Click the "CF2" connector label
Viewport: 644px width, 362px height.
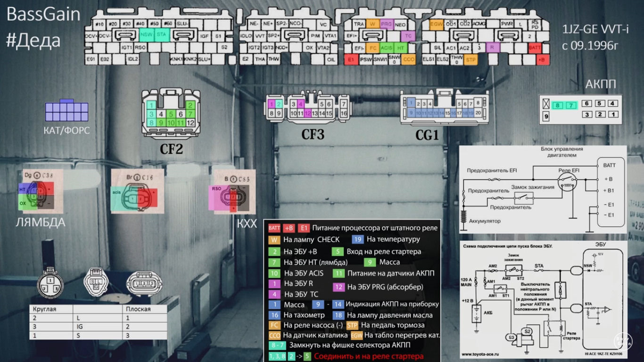[x=171, y=149]
